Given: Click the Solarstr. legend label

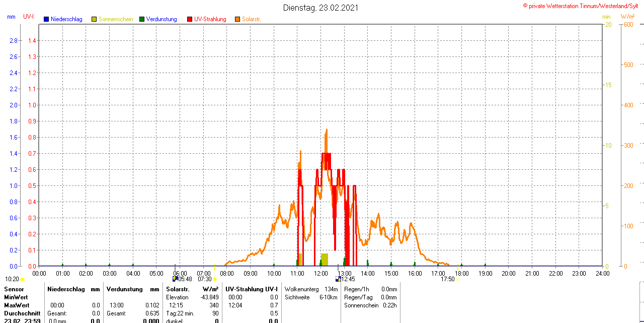Looking at the screenshot, I should tap(252, 19).
